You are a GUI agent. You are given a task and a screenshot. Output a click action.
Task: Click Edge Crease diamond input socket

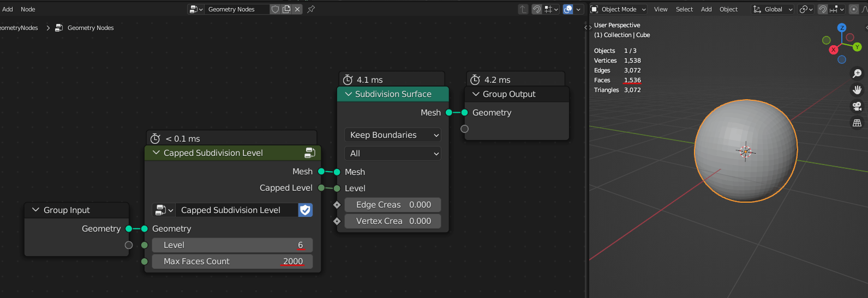[337, 205]
